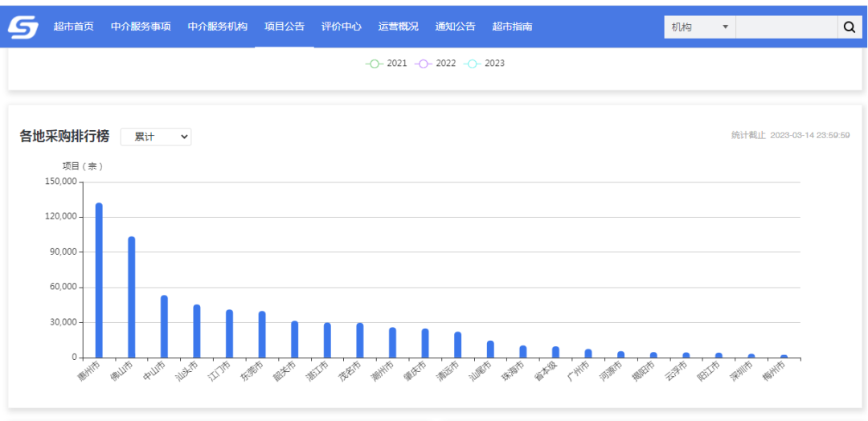Go to 评价中心 page

342,27
